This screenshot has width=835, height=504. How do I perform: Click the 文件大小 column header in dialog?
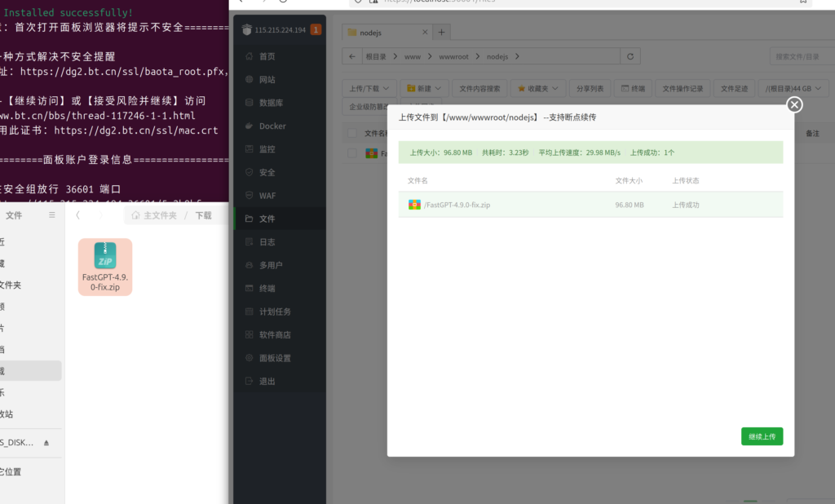[x=629, y=180]
